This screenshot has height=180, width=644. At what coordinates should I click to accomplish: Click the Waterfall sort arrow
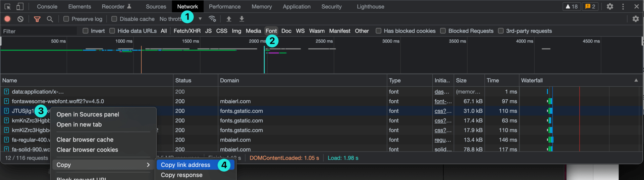[636, 80]
